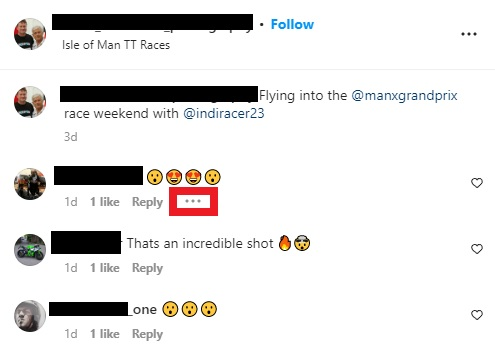This screenshot has height=361, width=495.
Task: Open avatar of first commenter
Action: pyautogui.click(x=30, y=184)
